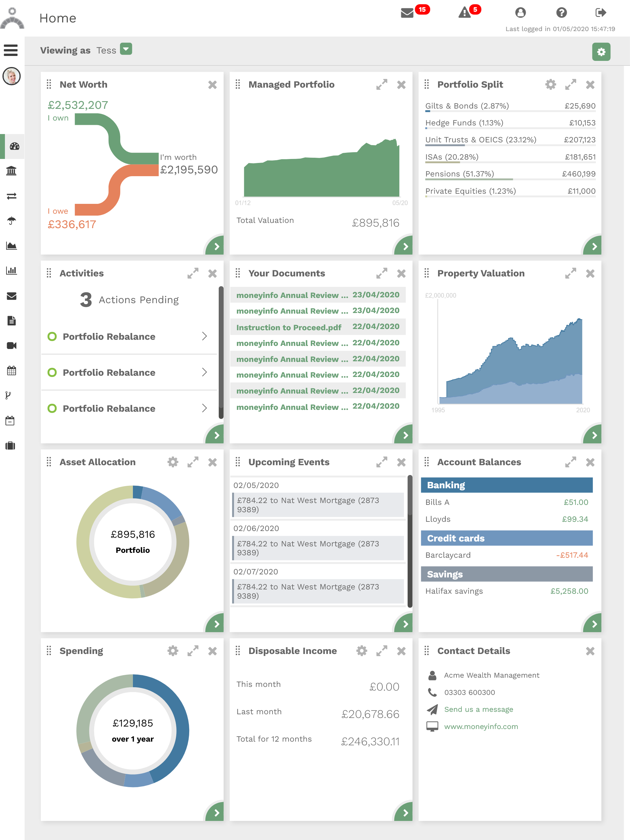Open the umbrella insurance sidebar icon

tap(11, 221)
